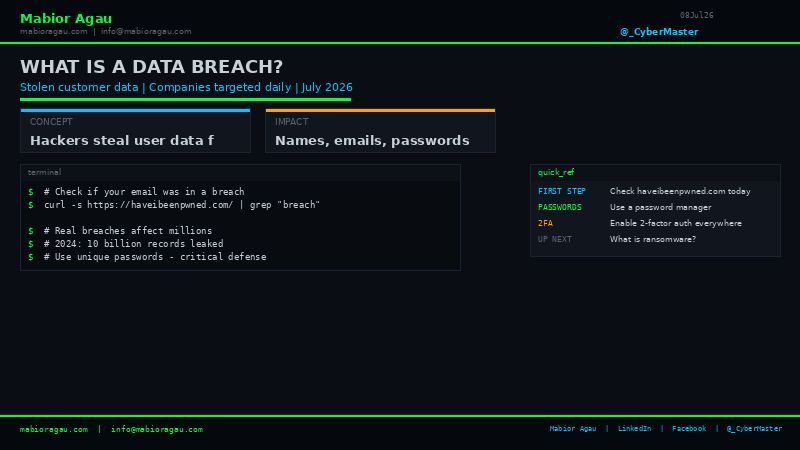Click Check haveibeenpwned.com today text

(x=680, y=191)
